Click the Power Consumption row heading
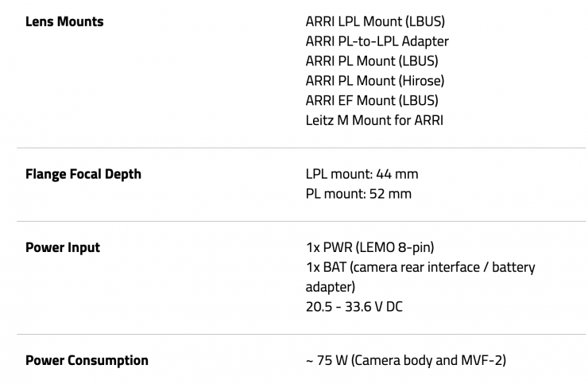588x384 pixels. point(87,360)
